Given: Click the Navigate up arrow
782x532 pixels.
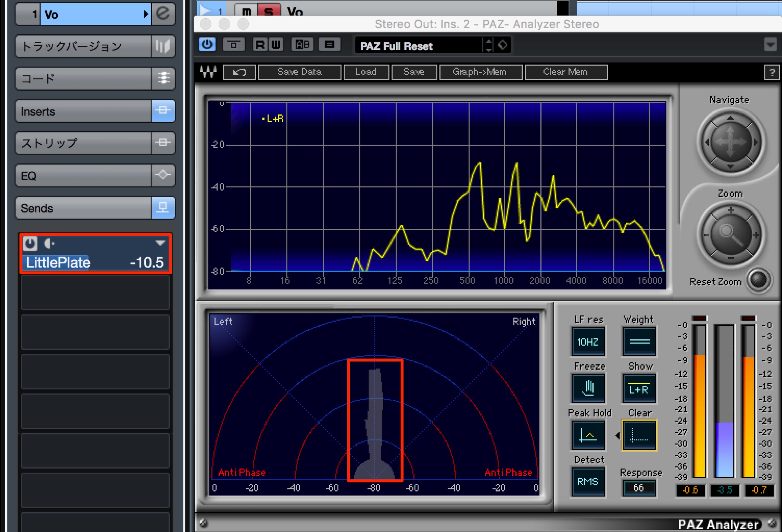Looking at the screenshot, I should (730, 118).
